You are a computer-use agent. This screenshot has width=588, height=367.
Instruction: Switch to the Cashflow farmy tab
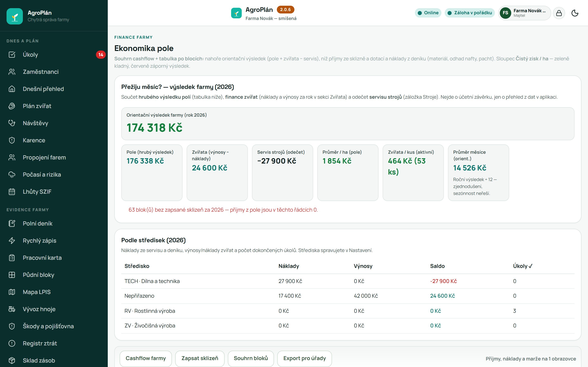click(146, 358)
